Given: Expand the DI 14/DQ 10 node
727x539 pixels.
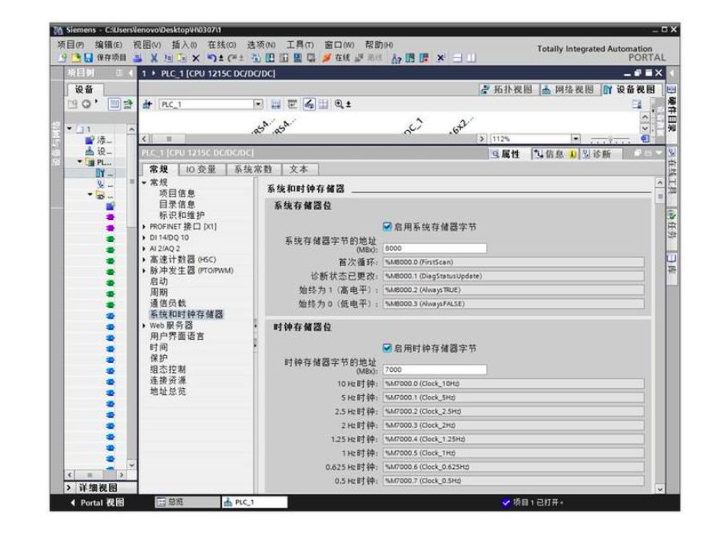Looking at the screenshot, I should click(144, 238).
